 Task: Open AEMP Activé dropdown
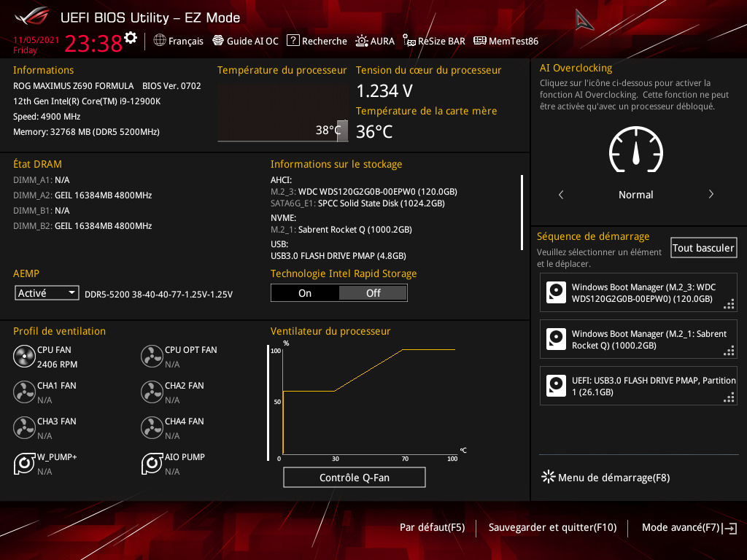click(x=47, y=293)
